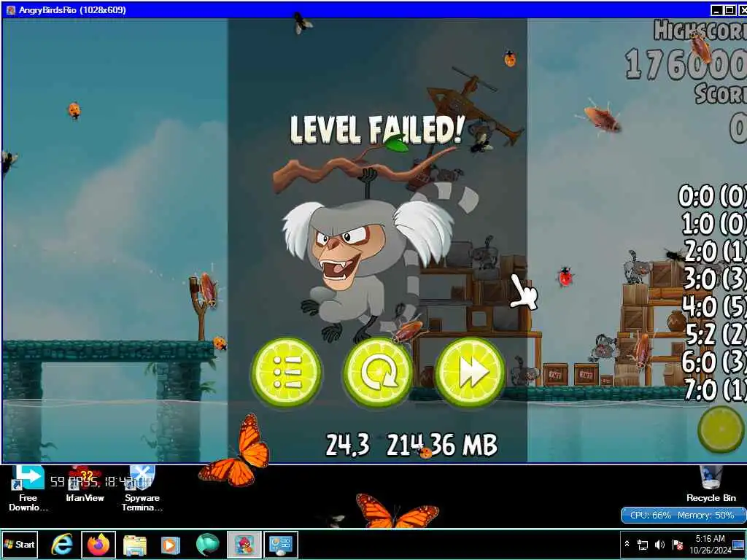Click the CPU and Memory usage gadget
Image resolution: width=747 pixels, height=560 pixels.
tap(683, 516)
